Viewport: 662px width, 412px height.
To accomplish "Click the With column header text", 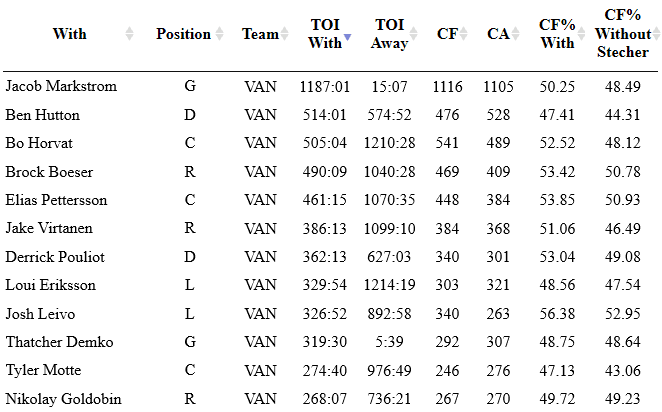I will (x=69, y=34).
